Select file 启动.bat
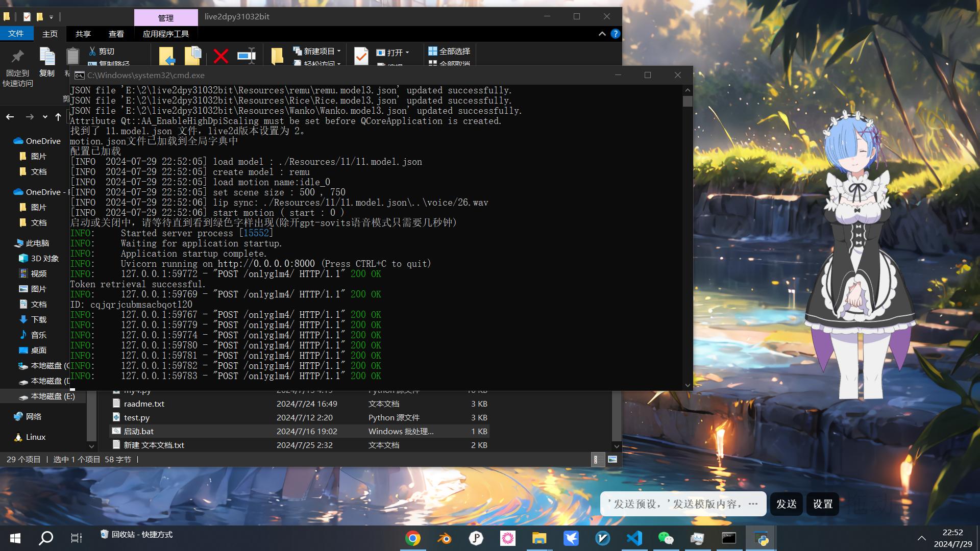This screenshot has width=980, height=551. click(x=299, y=431)
